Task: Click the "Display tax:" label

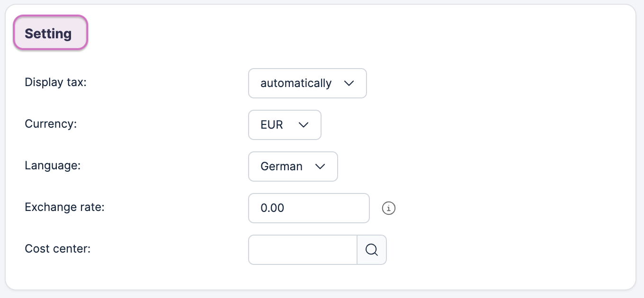Action: tap(56, 82)
